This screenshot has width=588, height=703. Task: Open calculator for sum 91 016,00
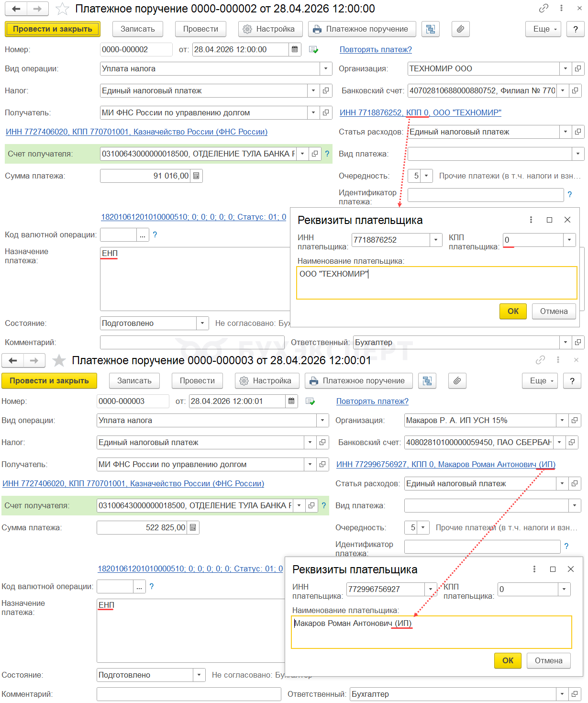[x=196, y=176]
